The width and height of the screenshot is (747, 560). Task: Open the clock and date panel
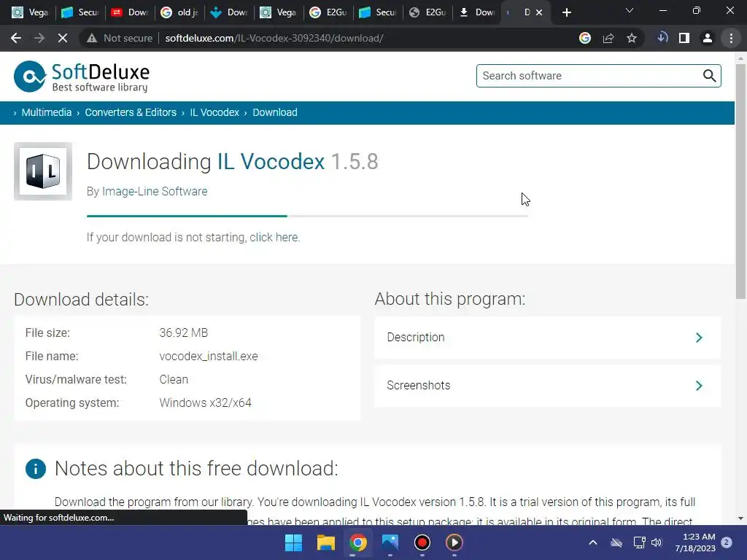point(695,542)
